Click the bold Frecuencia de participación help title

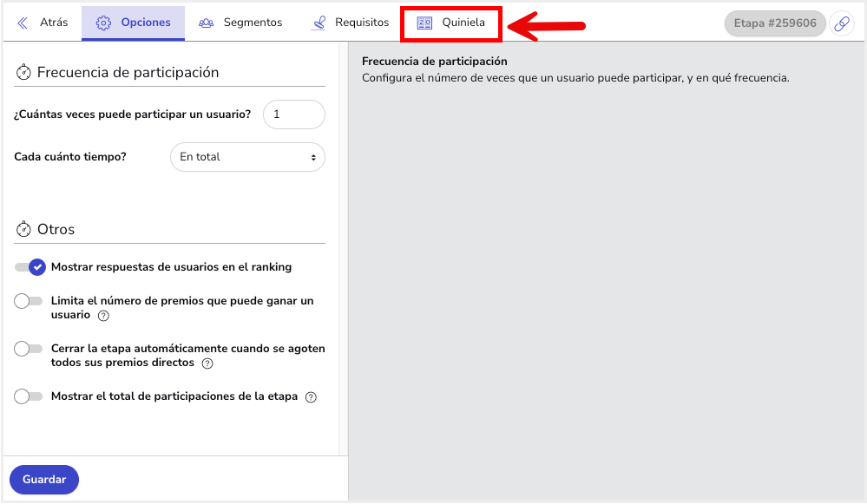[x=435, y=62]
